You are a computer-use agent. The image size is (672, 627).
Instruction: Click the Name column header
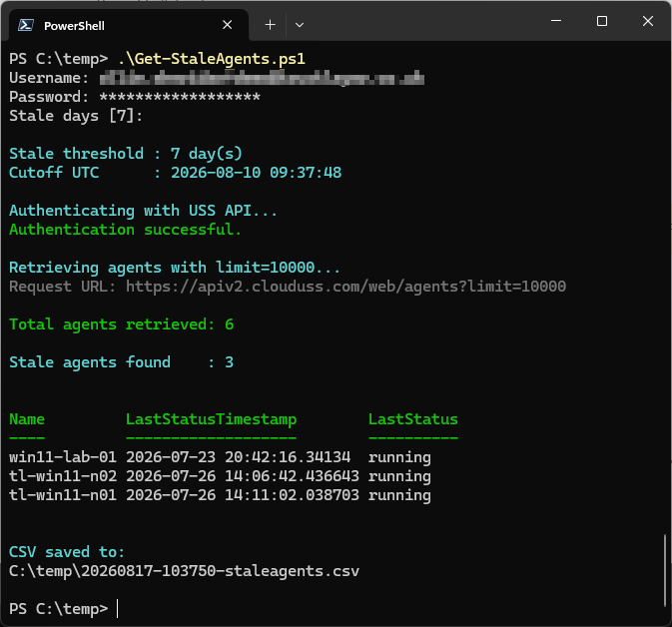(x=27, y=419)
